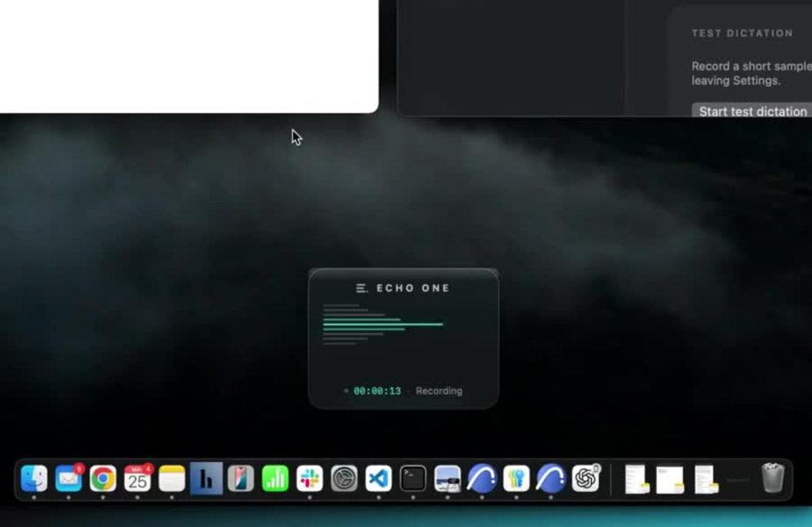Open the Trash in the dock
This screenshot has height=527, width=812.
click(773, 477)
